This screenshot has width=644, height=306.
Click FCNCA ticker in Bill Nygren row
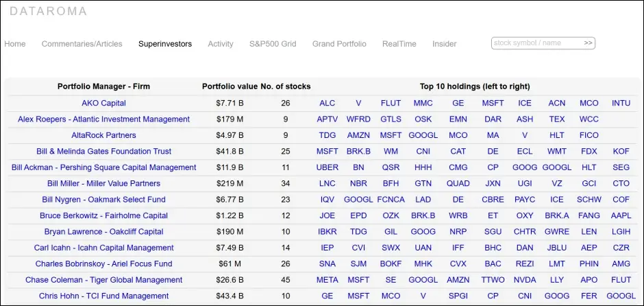391,200
